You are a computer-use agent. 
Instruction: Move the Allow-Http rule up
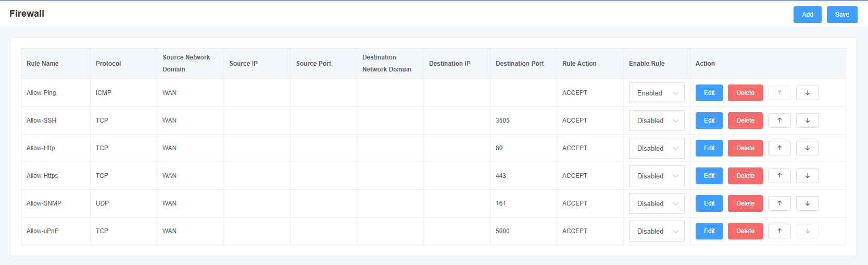tap(779, 148)
